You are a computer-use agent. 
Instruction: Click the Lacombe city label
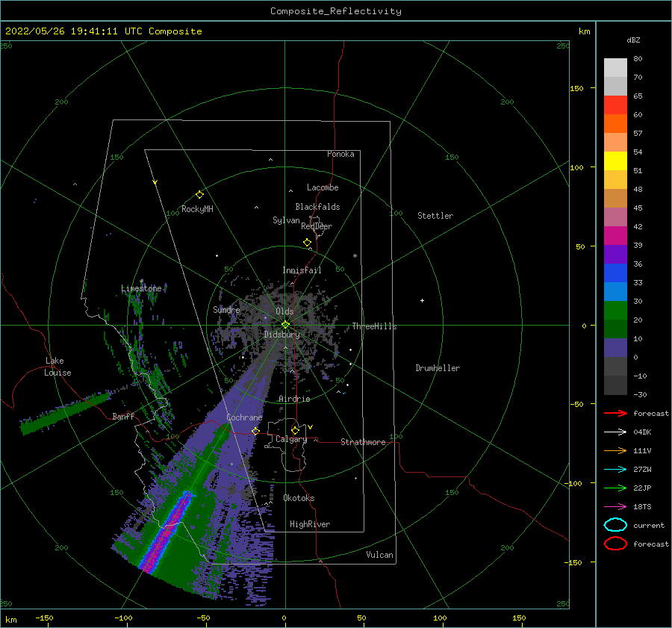(323, 187)
